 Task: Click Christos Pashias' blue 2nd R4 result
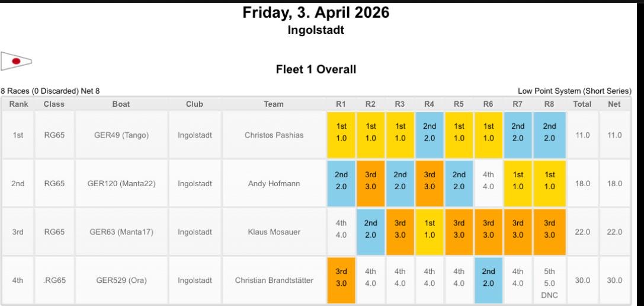[429, 135]
